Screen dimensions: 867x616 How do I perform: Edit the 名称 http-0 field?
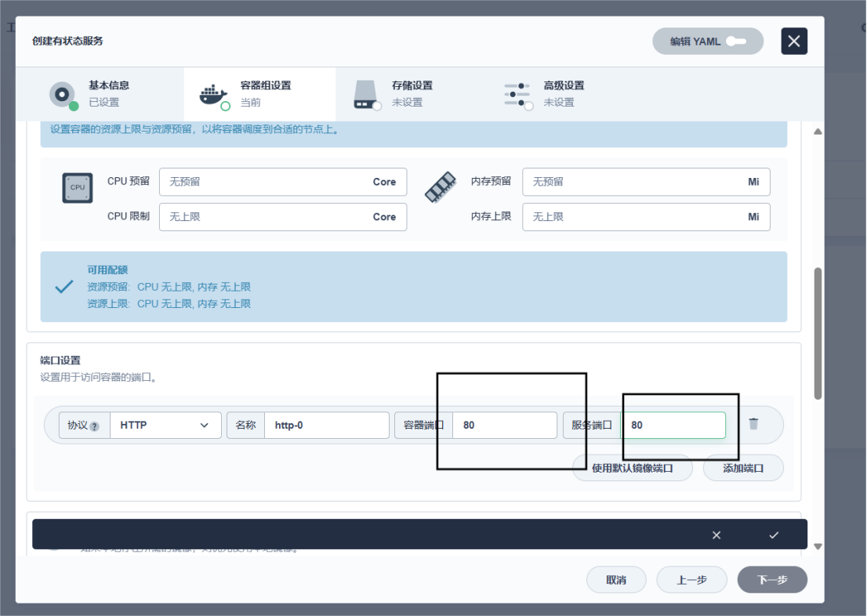[x=327, y=426]
